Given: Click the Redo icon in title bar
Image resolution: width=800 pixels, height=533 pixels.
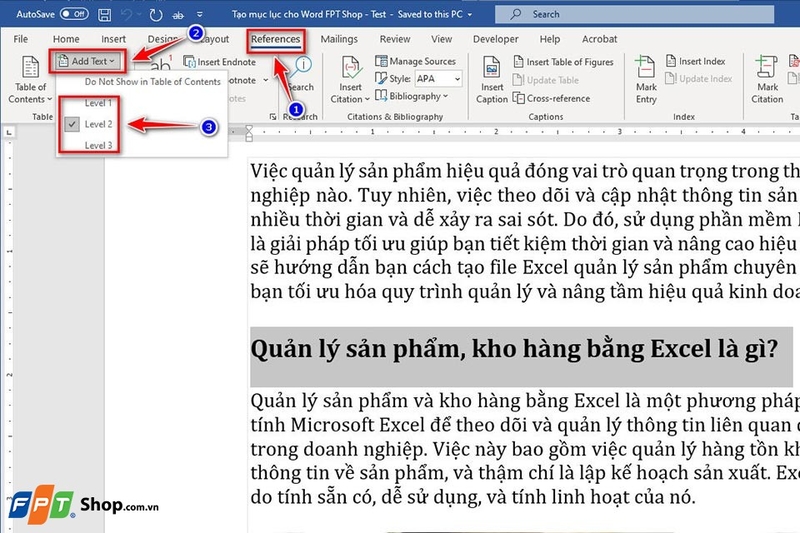Looking at the screenshot, I should (156, 15).
